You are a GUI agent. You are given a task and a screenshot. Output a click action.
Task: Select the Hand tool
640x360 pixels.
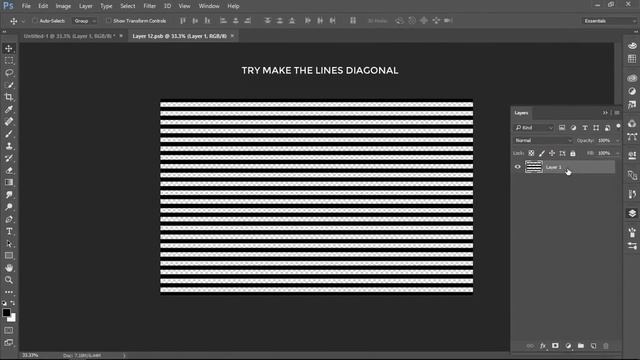9,268
